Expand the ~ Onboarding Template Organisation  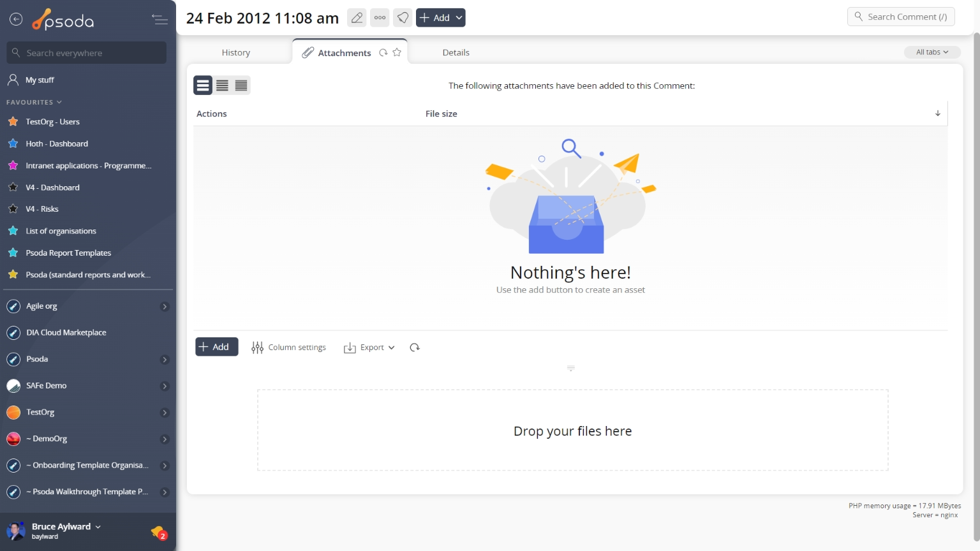click(165, 466)
